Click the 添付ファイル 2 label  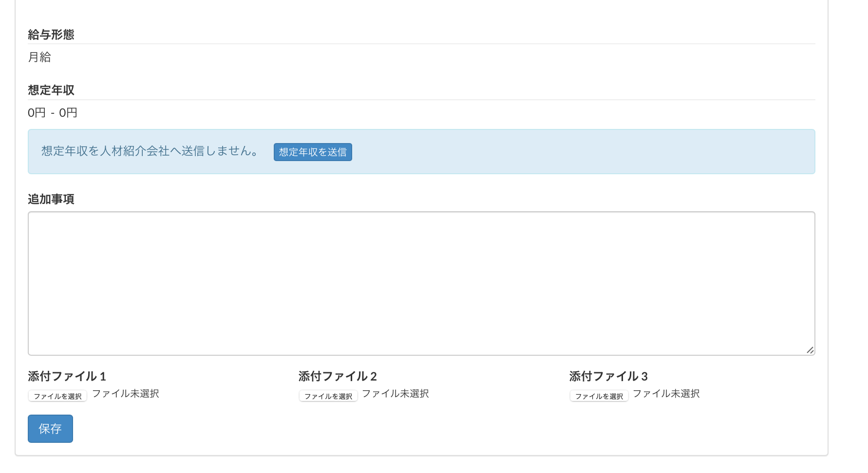[x=338, y=376]
